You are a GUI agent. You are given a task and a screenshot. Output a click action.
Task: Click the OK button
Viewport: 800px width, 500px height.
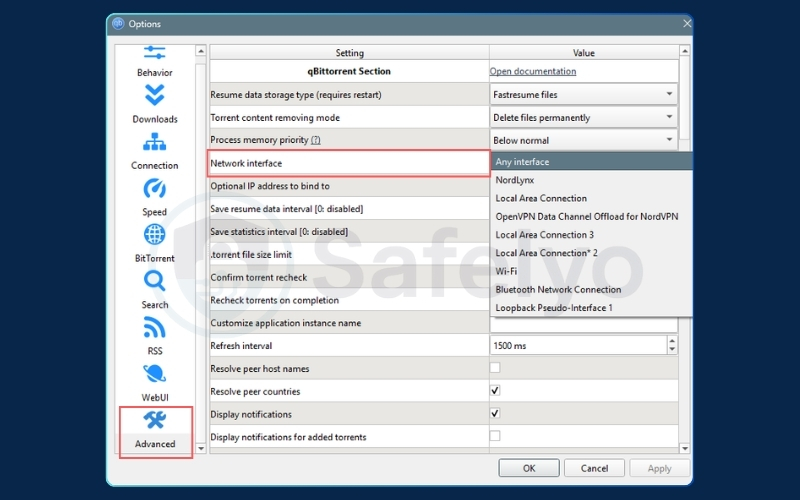point(529,468)
